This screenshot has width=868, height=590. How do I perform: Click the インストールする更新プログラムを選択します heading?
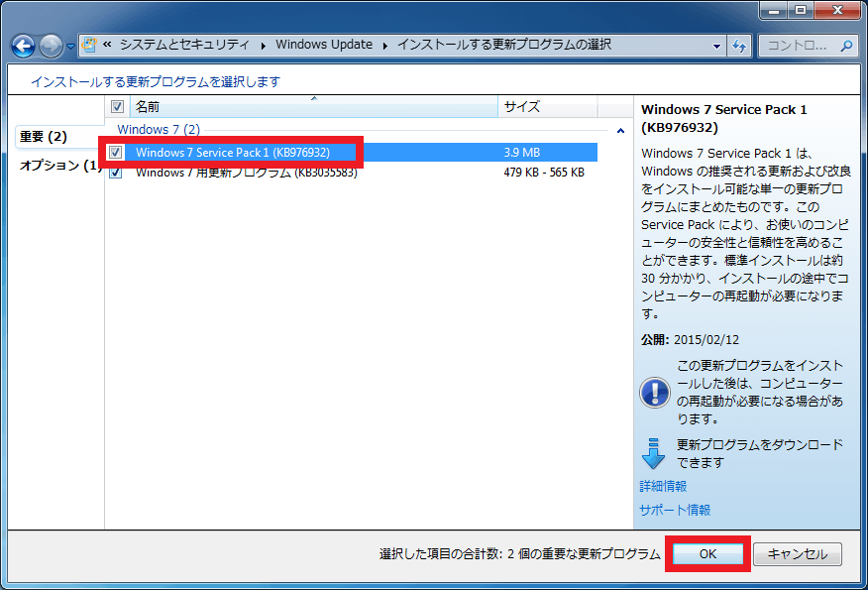156,81
